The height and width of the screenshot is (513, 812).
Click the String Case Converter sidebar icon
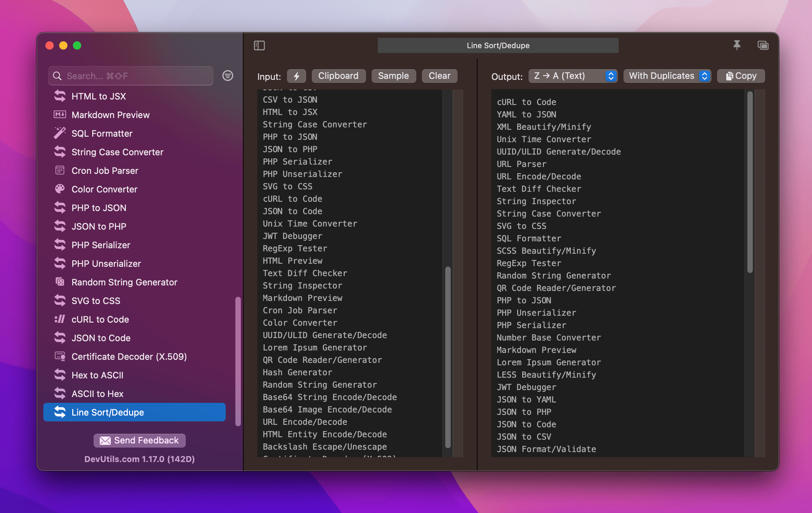[x=60, y=152]
